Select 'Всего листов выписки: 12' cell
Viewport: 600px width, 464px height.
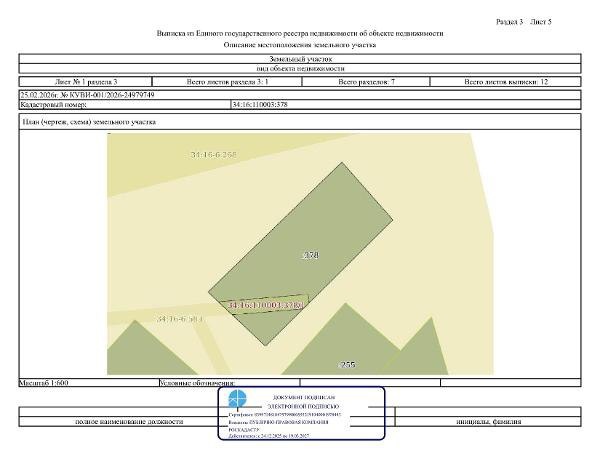pyautogui.click(x=506, y=81)
